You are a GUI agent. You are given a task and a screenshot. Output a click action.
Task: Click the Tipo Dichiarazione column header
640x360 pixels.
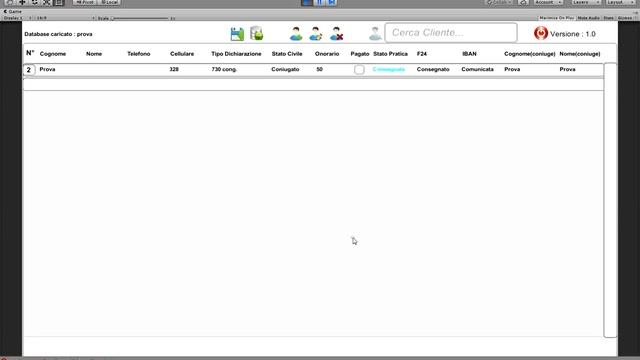coord(236,54)
